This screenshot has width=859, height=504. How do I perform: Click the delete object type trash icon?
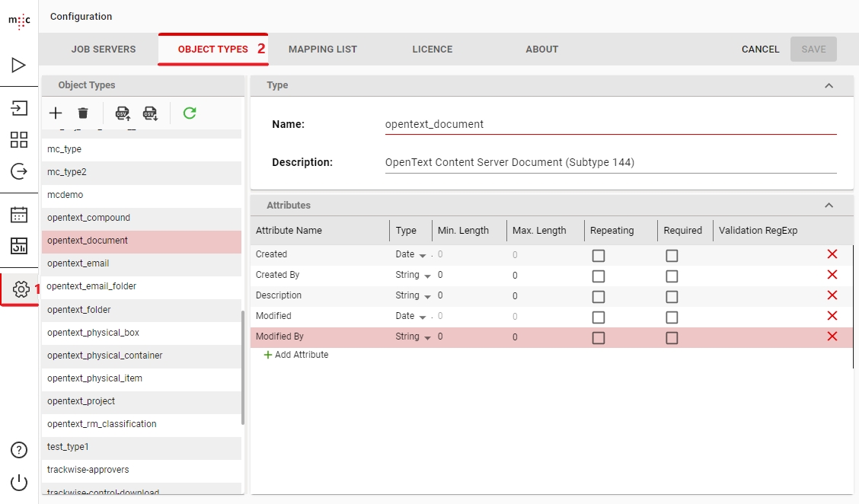coord(83,113)
